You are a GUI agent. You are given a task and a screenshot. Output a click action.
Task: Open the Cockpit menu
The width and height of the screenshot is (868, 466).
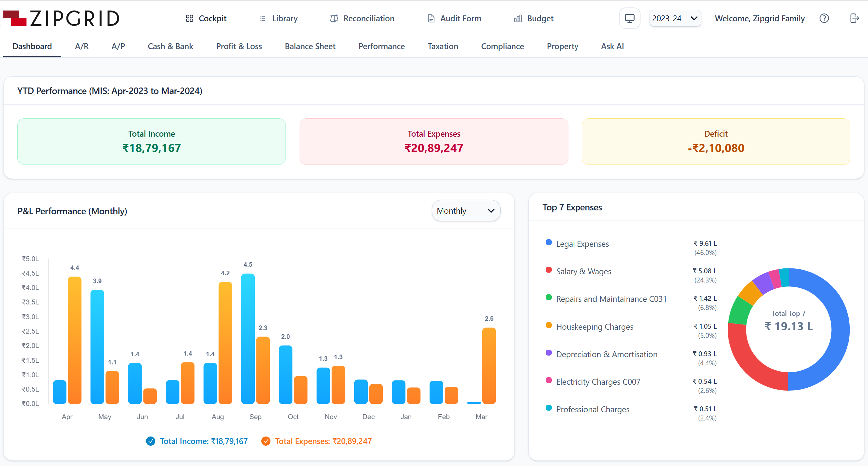click(206, 18)
